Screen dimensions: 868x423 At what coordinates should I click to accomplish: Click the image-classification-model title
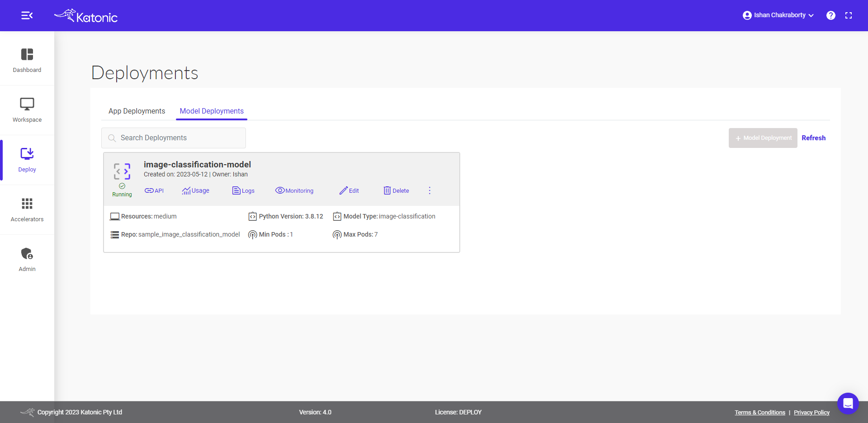pos(197,164)
